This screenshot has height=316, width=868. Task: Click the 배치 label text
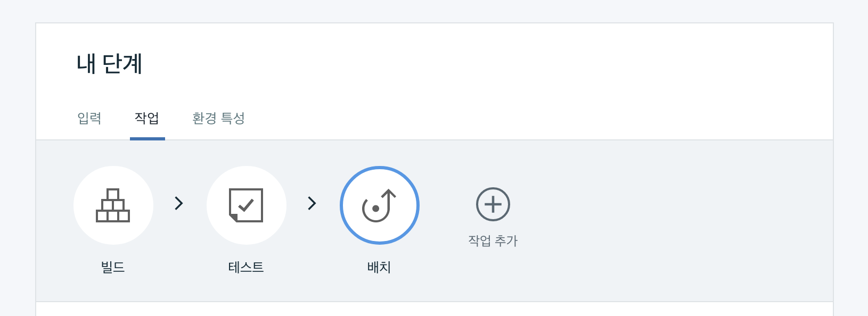(x=379, y=267)
